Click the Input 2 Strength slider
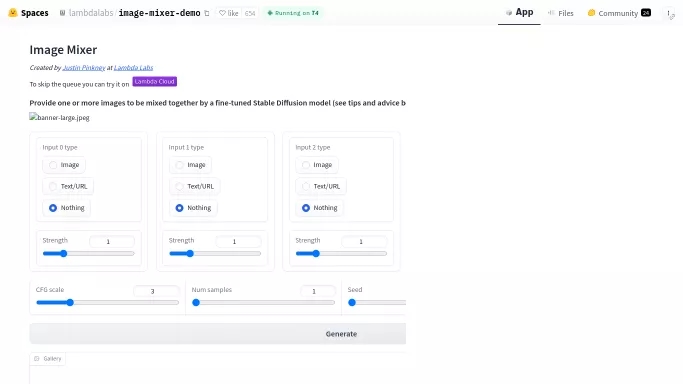 click(x=341, y=253)
